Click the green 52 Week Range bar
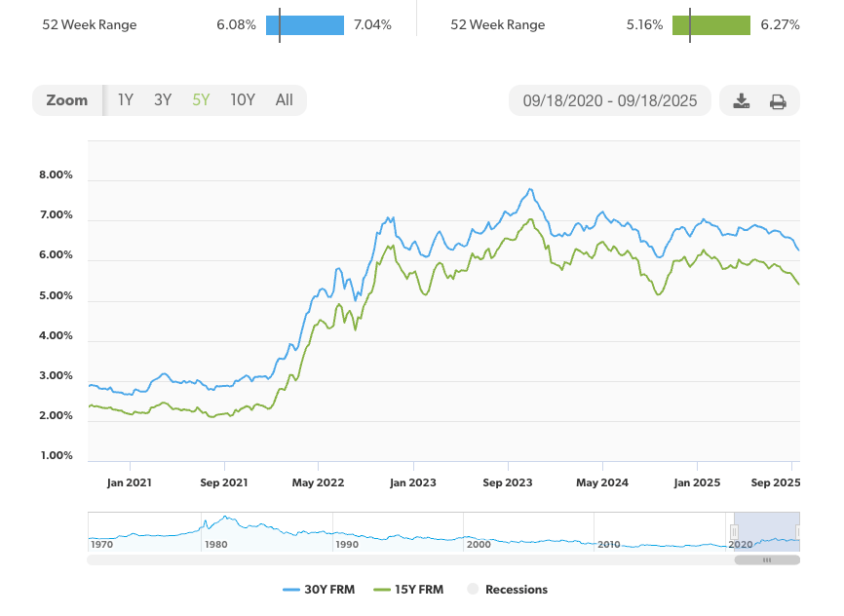Screen dimensions: 844x616 coord(711,25)
